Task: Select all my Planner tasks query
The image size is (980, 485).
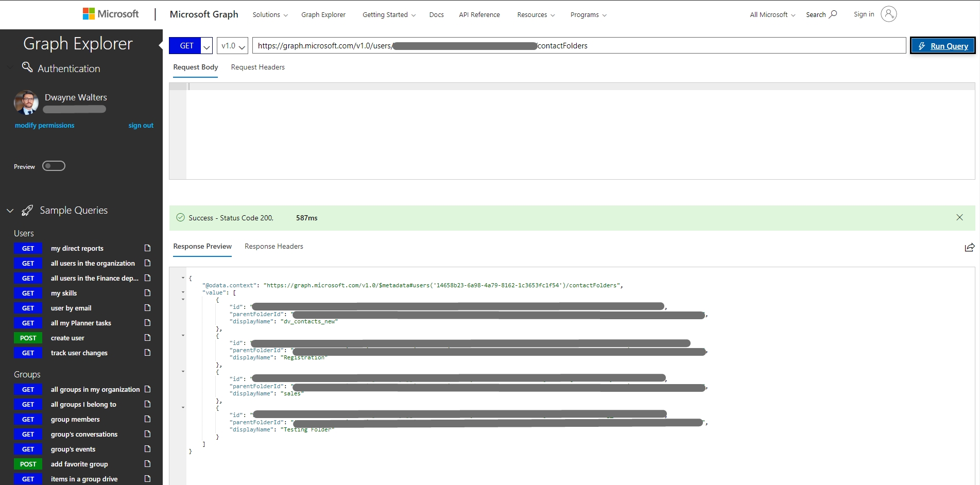Action: click(x=81, y=323)
